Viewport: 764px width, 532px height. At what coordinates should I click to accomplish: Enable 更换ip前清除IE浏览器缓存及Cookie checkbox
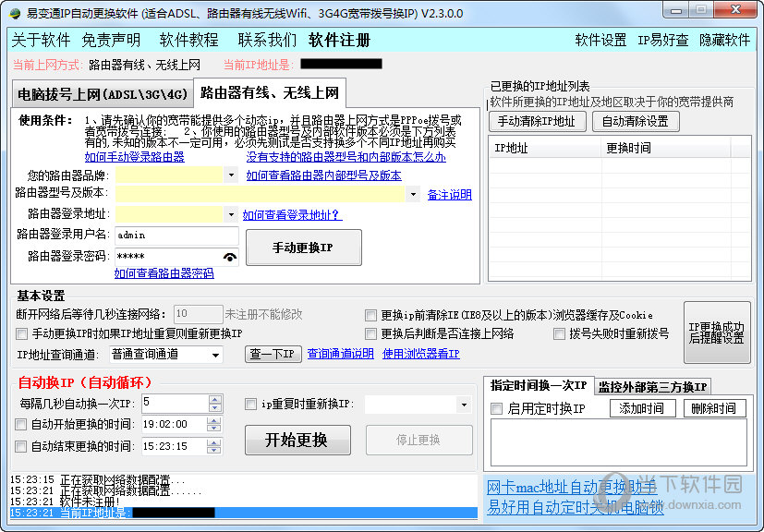point(370,315)
